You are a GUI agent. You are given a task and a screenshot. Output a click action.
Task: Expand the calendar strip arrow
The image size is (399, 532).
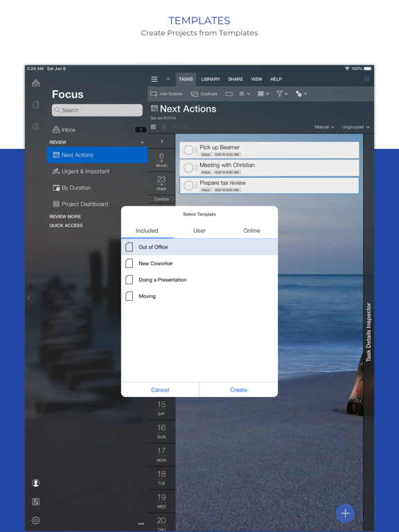162,141
